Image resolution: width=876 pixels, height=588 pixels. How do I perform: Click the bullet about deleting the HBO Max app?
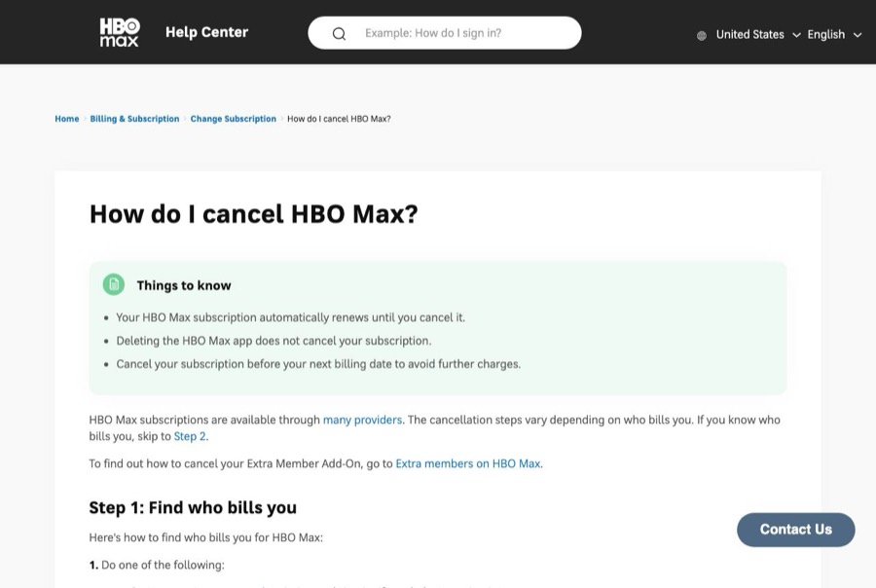pyautogui.click(x=274, y=341)
